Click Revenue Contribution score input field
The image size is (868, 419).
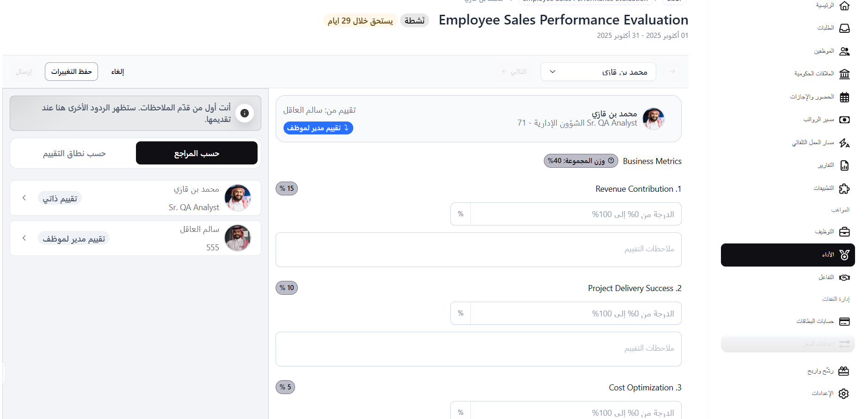575,214
